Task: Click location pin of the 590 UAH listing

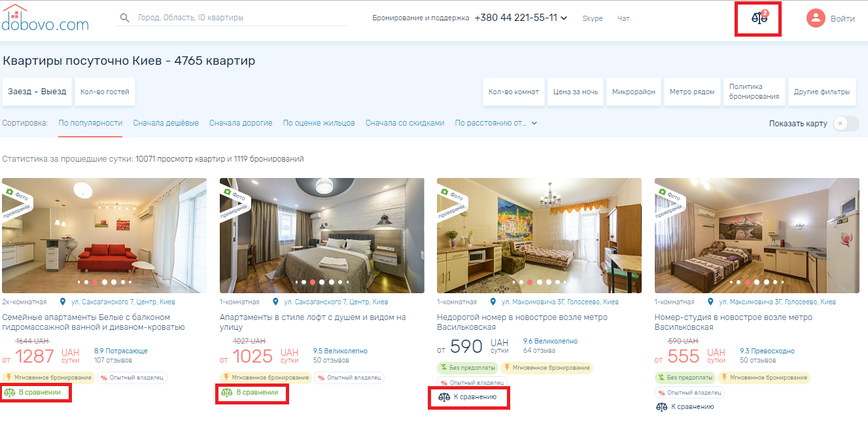Action: pos(494,302)
